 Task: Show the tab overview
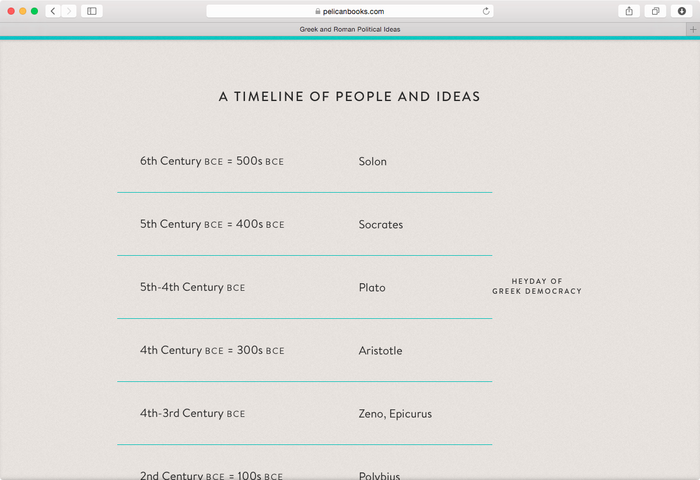tap(655, 11)
